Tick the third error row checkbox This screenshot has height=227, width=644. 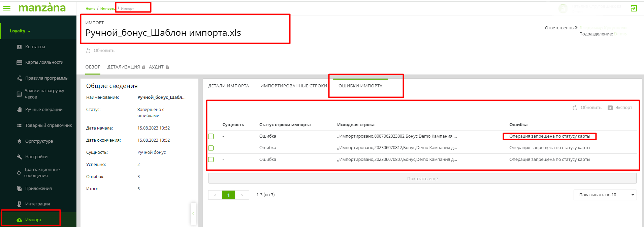coord(211,160)
